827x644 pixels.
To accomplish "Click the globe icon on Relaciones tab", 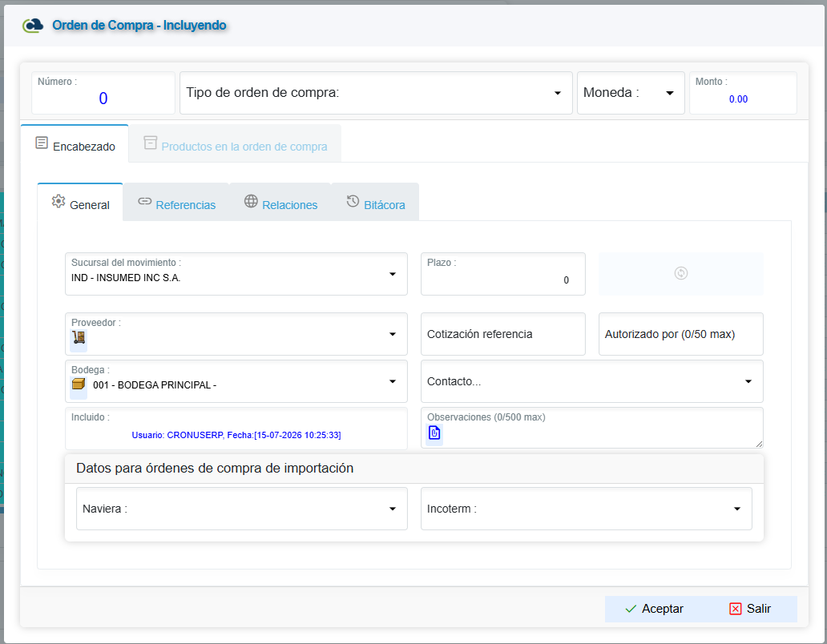I will [251, 201].
